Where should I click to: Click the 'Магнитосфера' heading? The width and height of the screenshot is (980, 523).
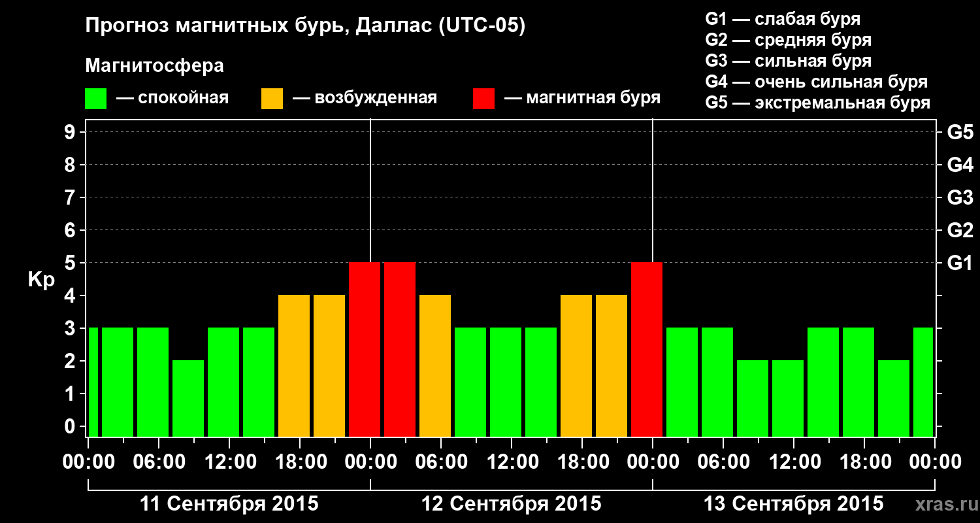(154, 66)
